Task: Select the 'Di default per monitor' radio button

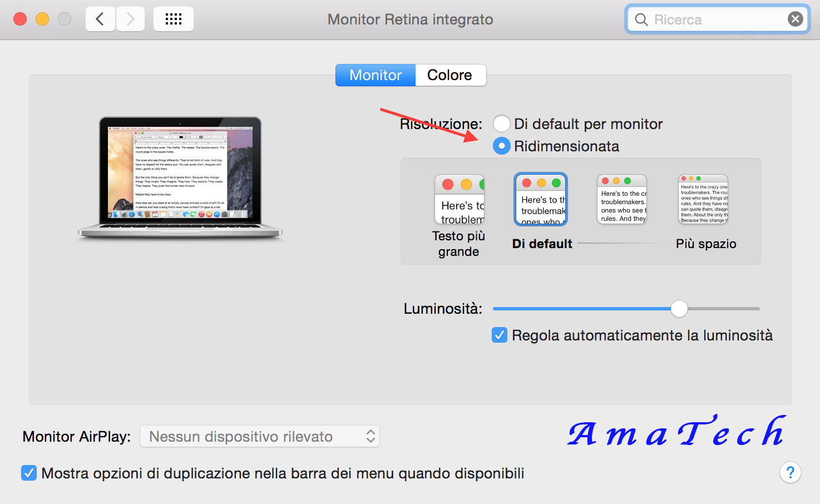Action: 501,123
